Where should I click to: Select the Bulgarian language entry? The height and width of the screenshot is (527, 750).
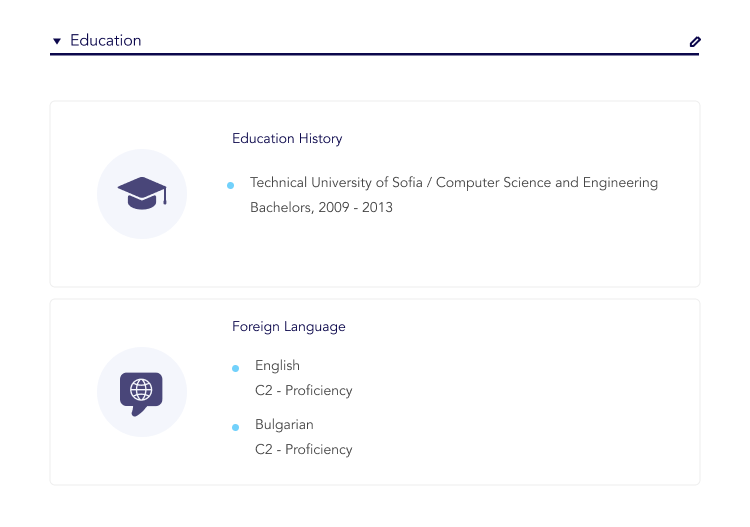(x=284, y=425)
